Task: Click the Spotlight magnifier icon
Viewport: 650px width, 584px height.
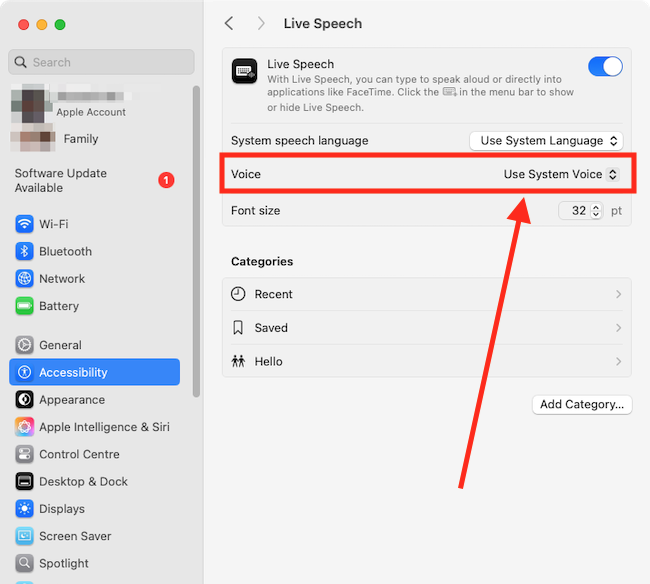Action: [24, 564]
